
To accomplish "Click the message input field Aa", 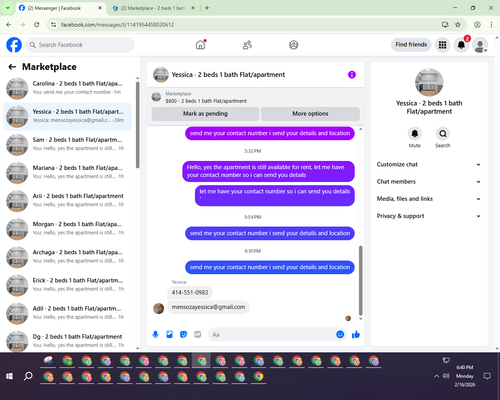I will tap(272, 334).
